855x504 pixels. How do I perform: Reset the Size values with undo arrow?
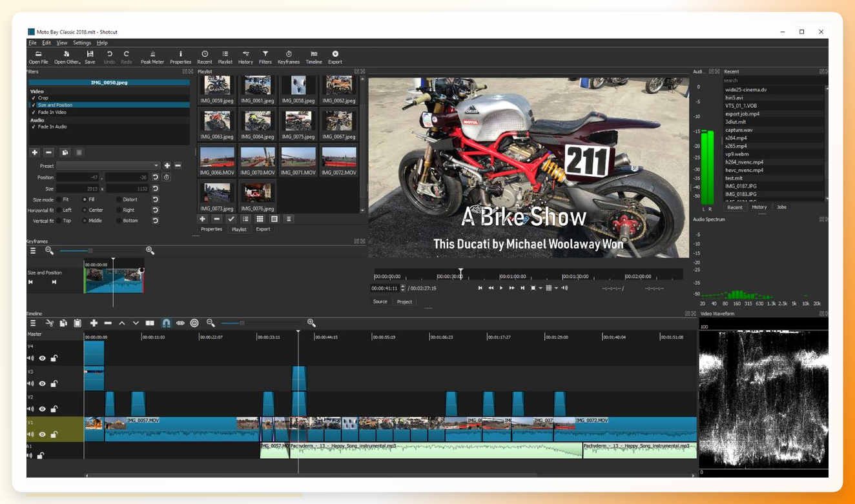pyautogui.click(x=156, y=188)
